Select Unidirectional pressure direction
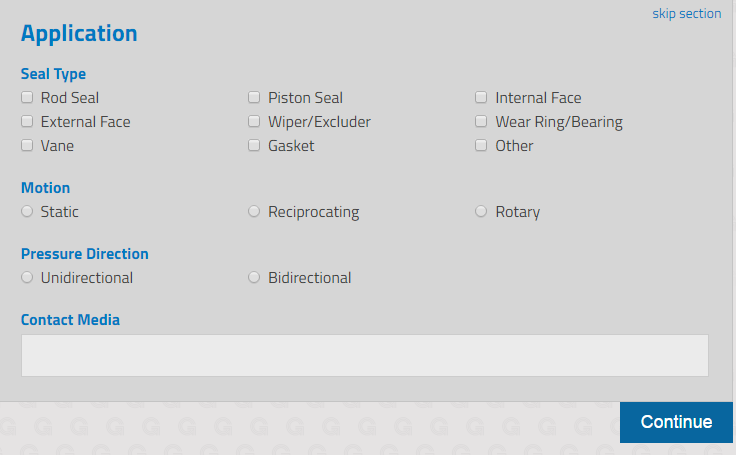The width and height of the screenshot is (736, 455). (27, 278)
